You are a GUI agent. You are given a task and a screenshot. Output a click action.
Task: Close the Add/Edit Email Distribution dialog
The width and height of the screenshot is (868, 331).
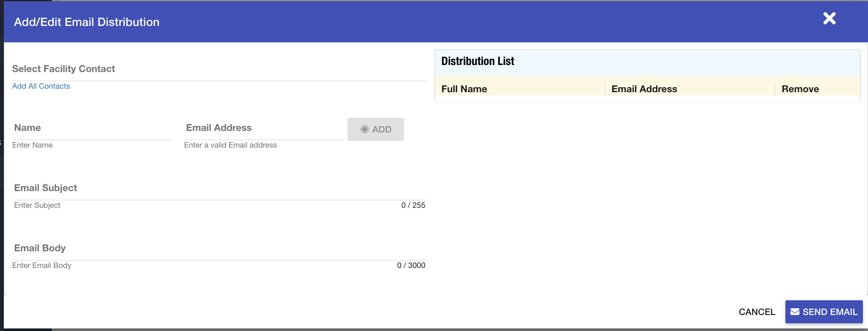click(829, 19)
